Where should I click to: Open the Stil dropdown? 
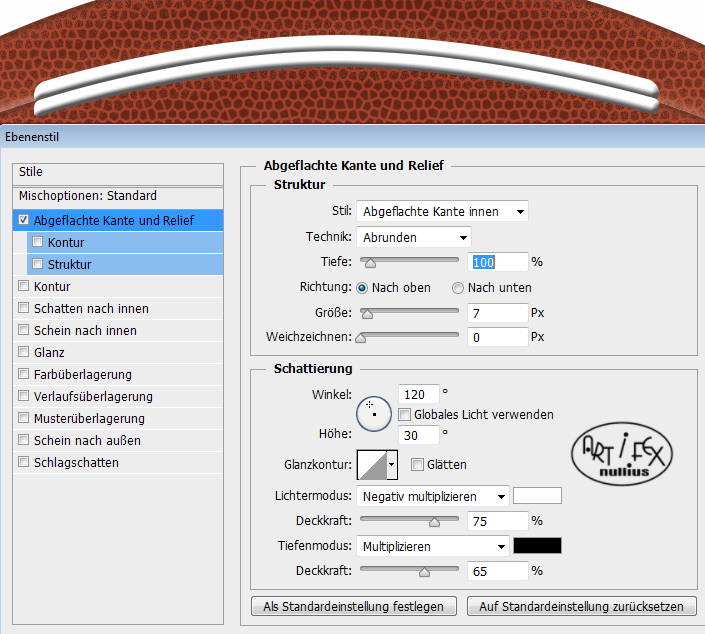click(x=442, y=211)
